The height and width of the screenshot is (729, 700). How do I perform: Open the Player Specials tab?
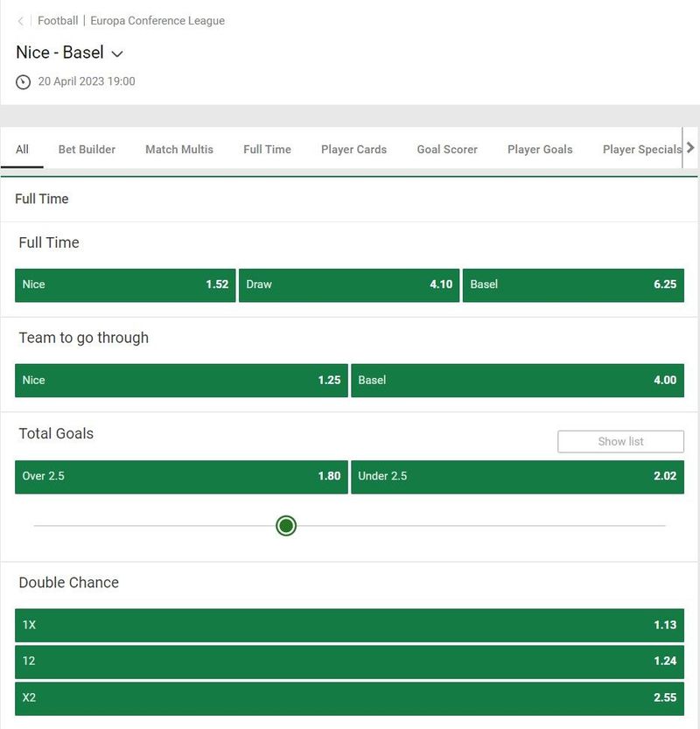pyautogui.click(x=642, y=150)
